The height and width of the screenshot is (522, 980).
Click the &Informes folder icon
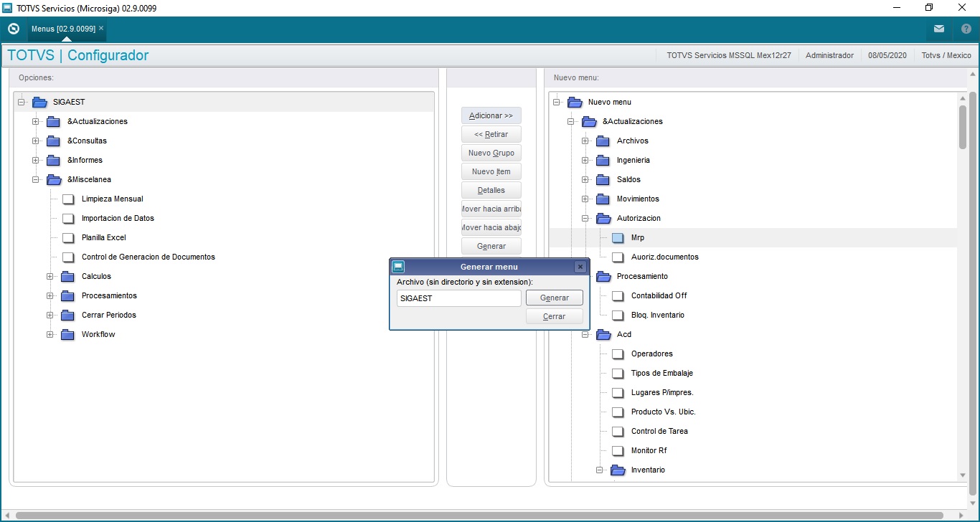54,160
